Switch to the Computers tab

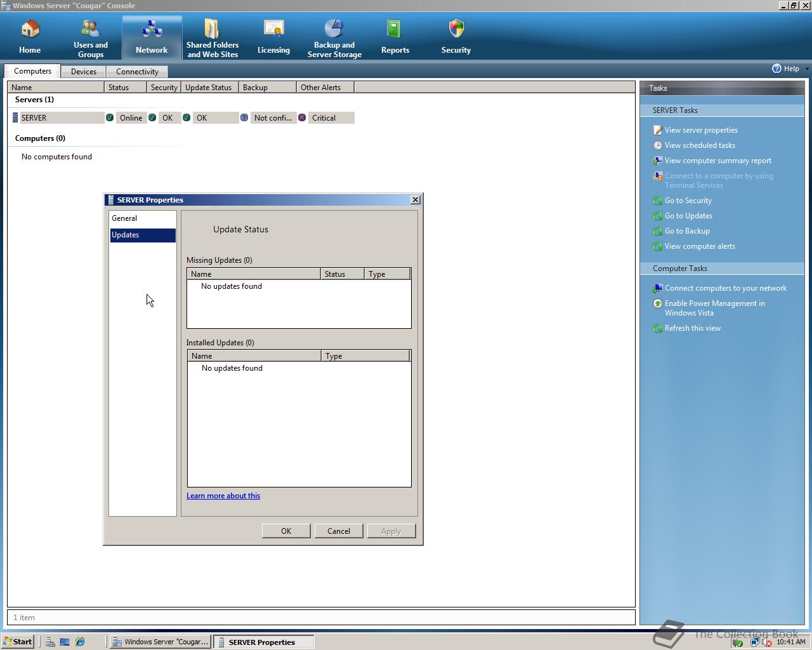[32, 71]
